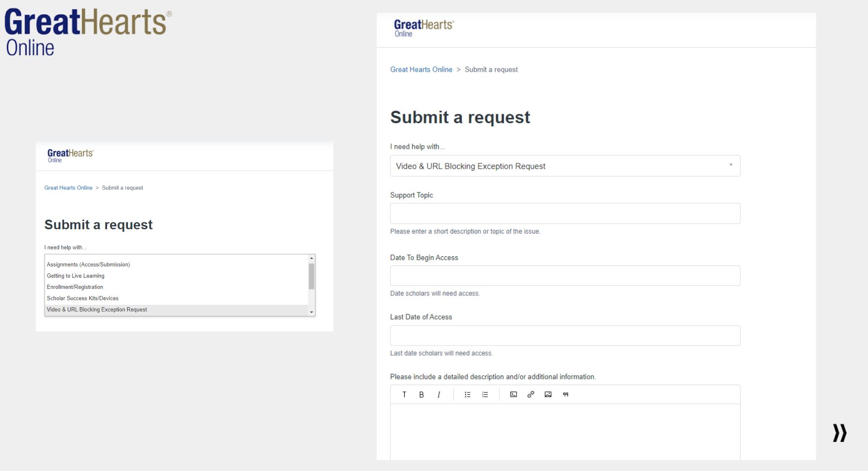Toggle bold formatting in the editor
The height and width of the screenshot is (471, 868).
click(x=422, y=394)
